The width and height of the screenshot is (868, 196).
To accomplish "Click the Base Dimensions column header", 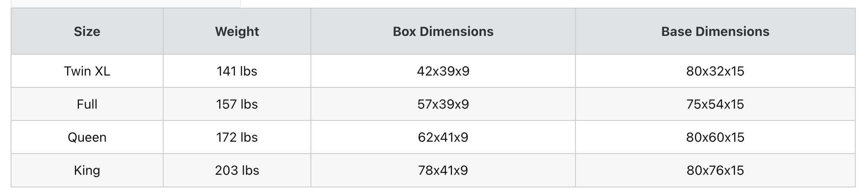I will point(715,31).
